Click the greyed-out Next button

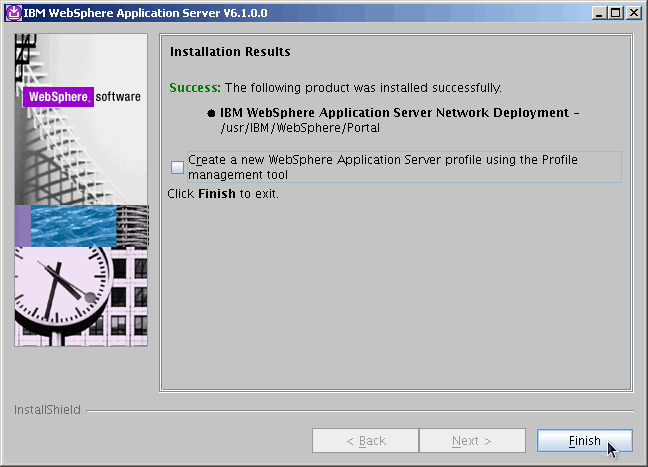pyautogui.click(x=472, y=441)
